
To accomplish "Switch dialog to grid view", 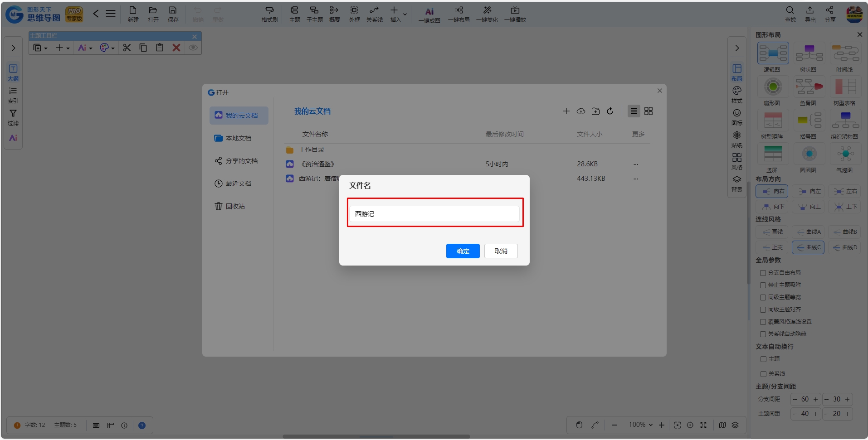I will [x=649, y=111].
